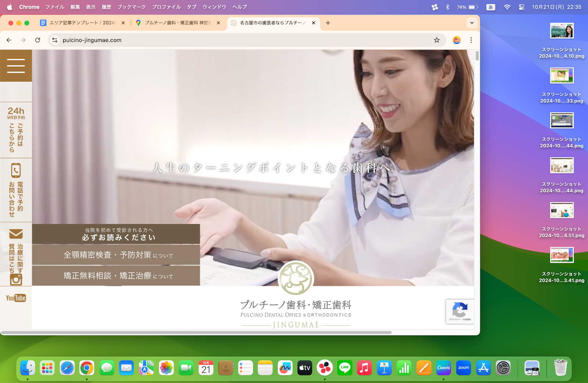Open the date and time in menu bar
Viewport: 588px width, 383px height.
pos(556,7)
